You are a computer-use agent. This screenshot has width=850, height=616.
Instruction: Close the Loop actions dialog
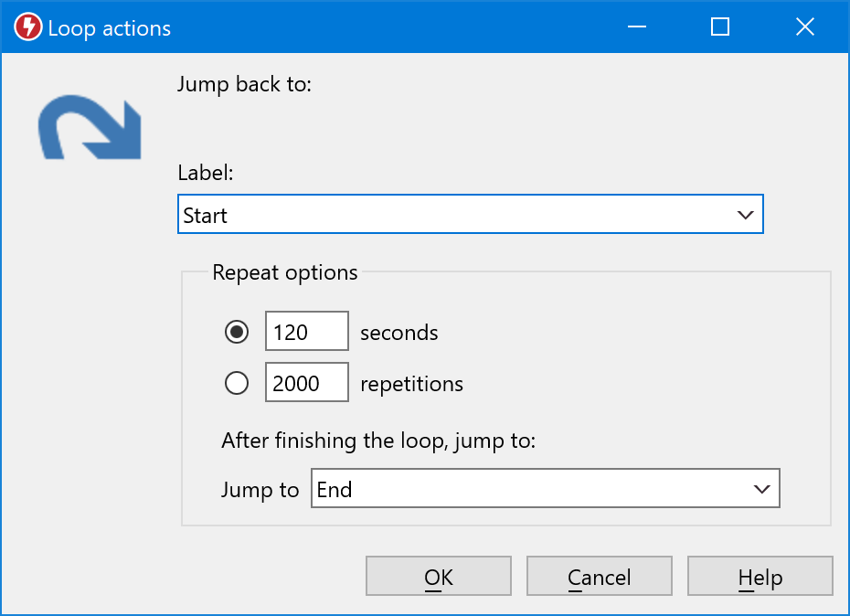coord(804,27)
